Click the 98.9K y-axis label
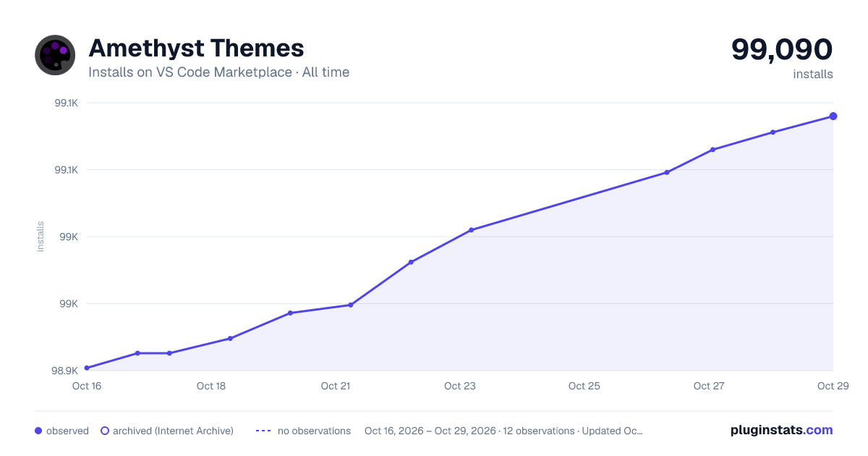 64,371
